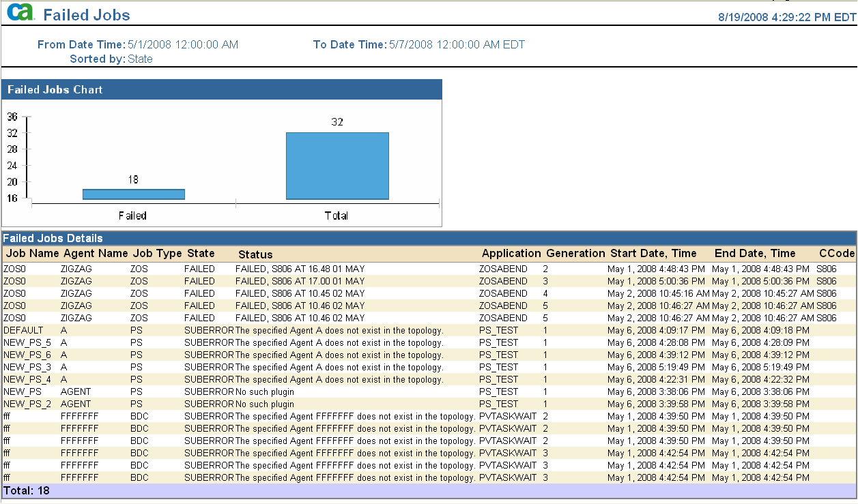Select the Generation column header

[575, 254]
